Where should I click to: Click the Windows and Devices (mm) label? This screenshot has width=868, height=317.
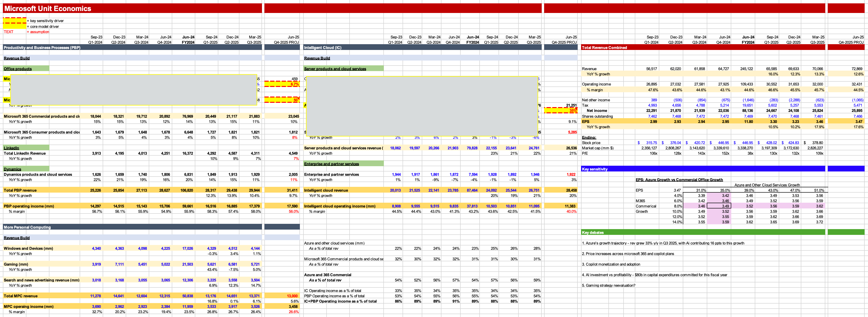coord(28,248)
